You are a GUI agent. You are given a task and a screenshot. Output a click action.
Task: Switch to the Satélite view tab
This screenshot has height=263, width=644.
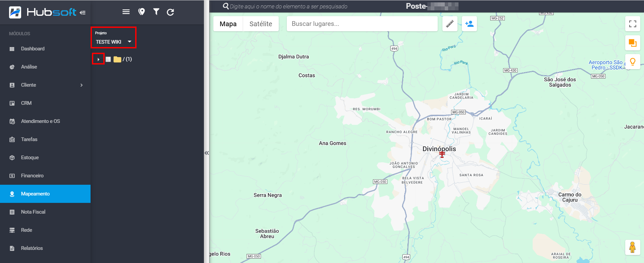pos(261,24)
